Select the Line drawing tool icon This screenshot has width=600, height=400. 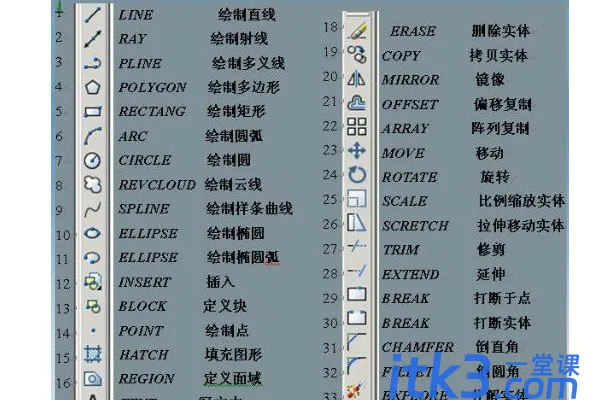93,15
